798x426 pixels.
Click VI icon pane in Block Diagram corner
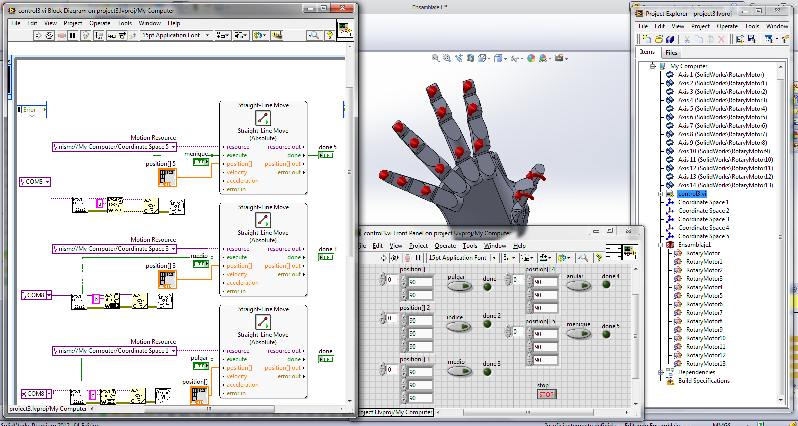(x=345, y=29)
